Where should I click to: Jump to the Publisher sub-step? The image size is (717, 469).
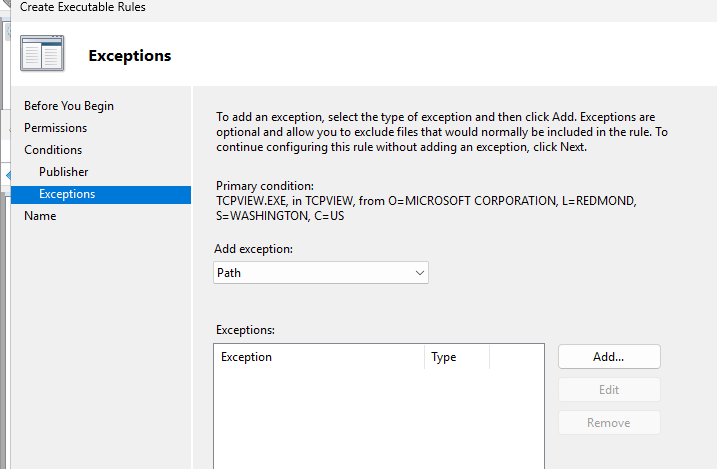pyautogui.click(x=64, y=172)
